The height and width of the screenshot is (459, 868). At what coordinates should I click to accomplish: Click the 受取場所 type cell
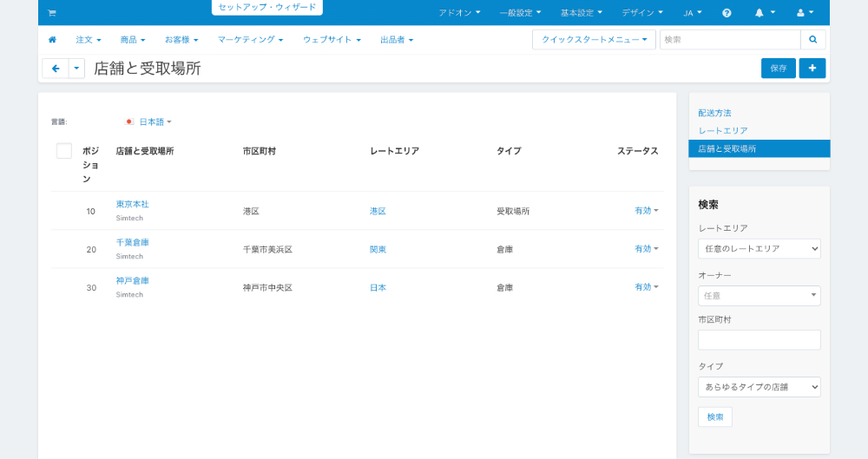tap(513, 211)
